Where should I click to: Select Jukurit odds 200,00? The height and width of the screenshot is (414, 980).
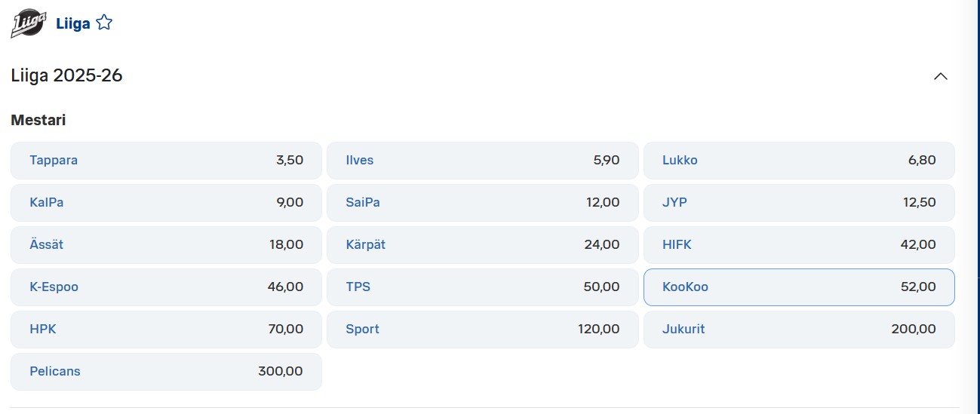pyautogui.click(x=799, y=330)
